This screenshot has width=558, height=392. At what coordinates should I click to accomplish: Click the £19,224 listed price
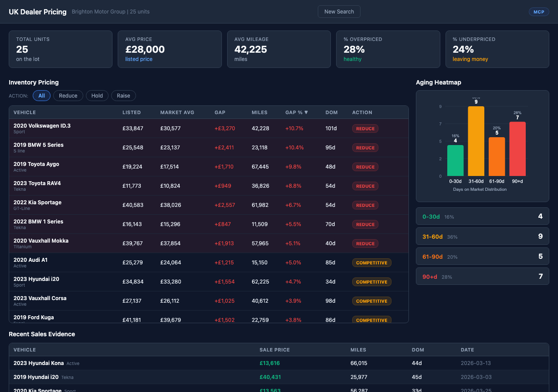click(x=133, y=167)
